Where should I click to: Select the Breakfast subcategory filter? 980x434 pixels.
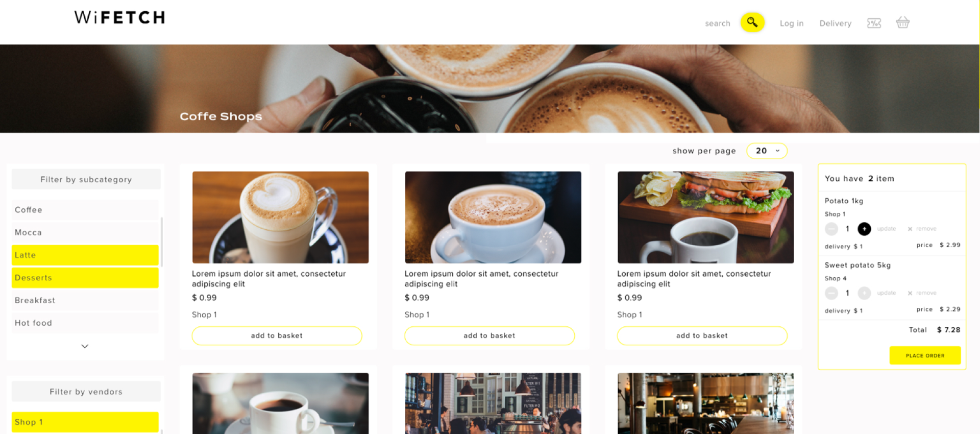[85, 300]
